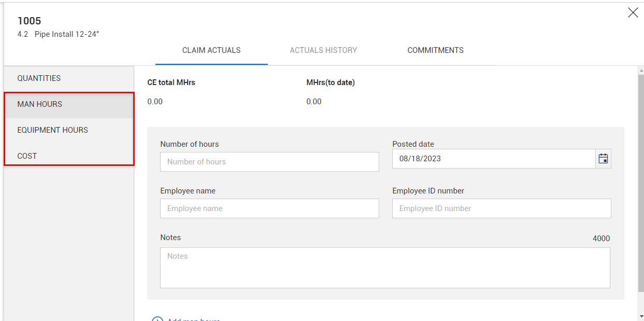Click the Add man hours link
Screen dimensions: 644x321
tap(194, 319)
